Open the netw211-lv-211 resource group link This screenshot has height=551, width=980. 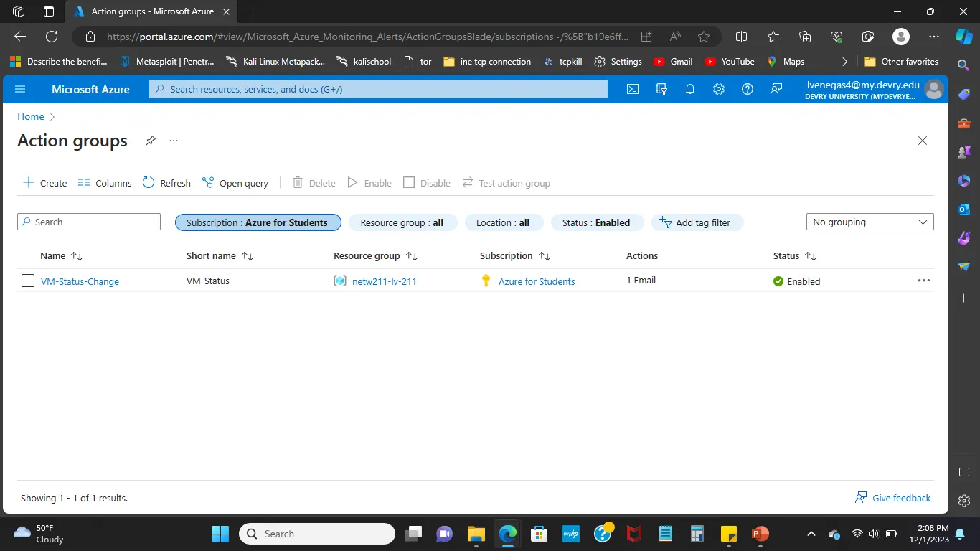pyautogui.click(x=385, y=281)
